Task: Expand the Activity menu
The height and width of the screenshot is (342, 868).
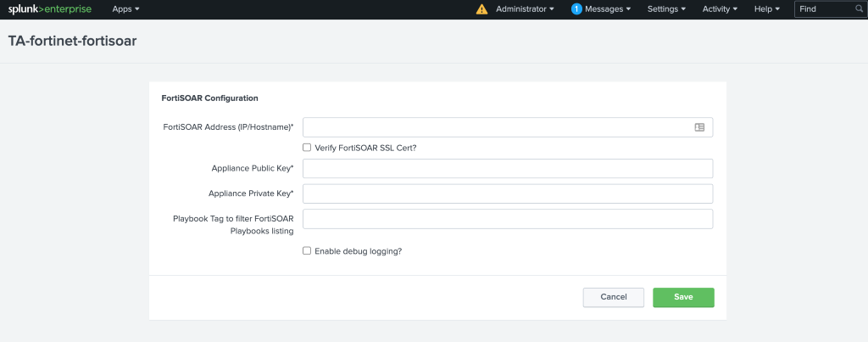Action: 720,9
